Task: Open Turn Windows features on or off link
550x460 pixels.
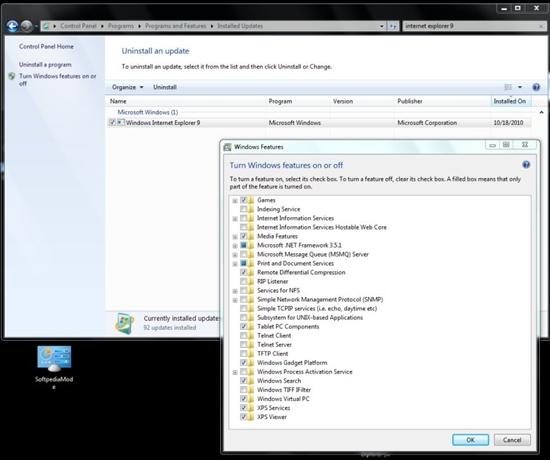Action: coord(58,80)
